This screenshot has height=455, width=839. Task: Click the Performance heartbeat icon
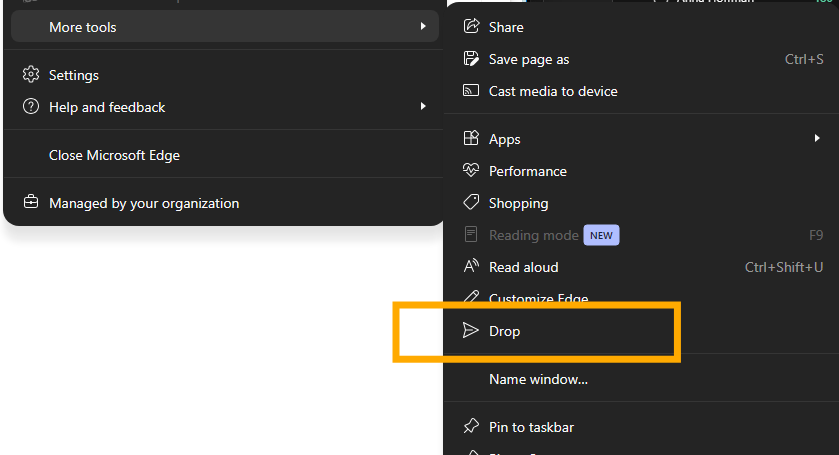471,171
